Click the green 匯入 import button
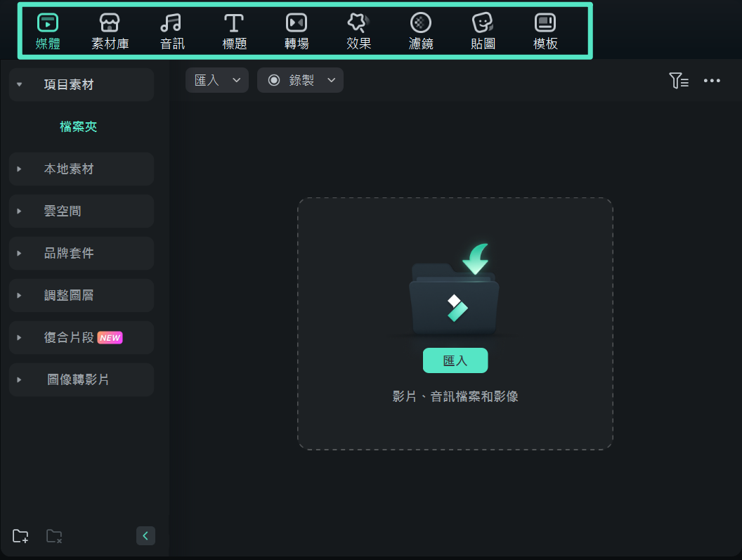The height and width of the screenshot is (560, 742). coord(455,360)
